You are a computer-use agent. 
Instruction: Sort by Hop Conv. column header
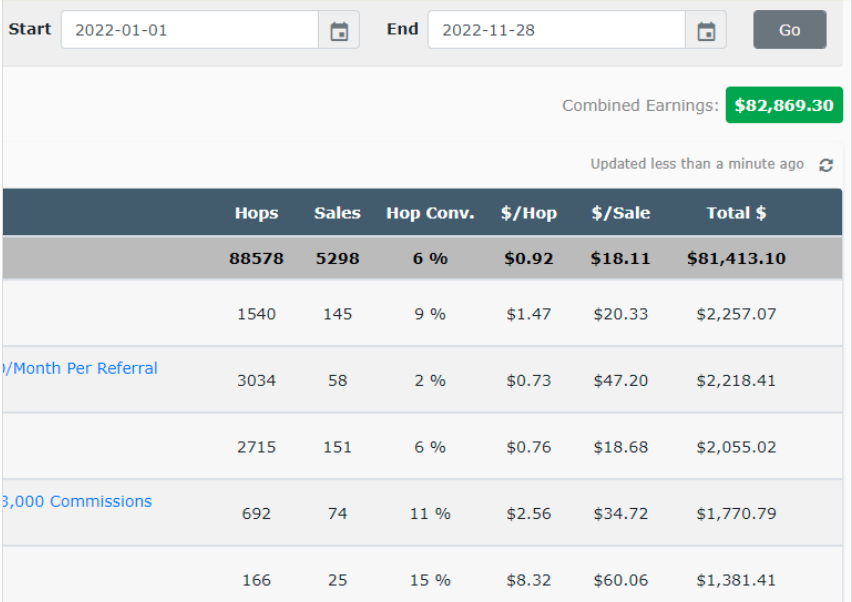[430, 212]
